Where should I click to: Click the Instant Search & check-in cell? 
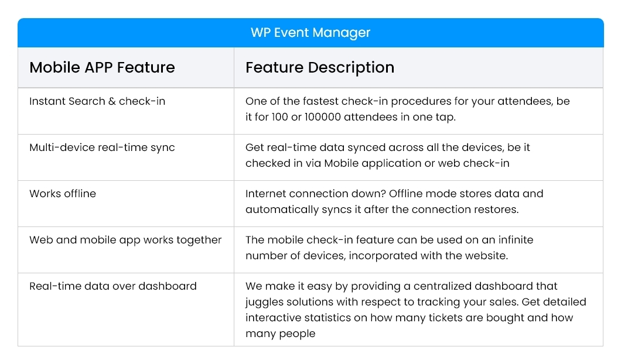coord(97,101)
